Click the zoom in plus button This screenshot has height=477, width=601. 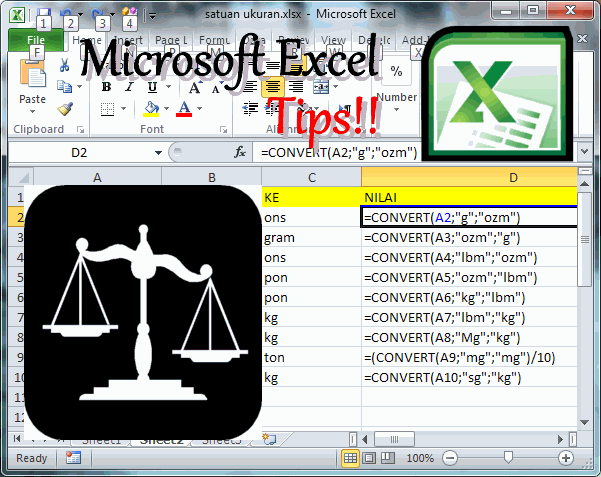(566, 458)
